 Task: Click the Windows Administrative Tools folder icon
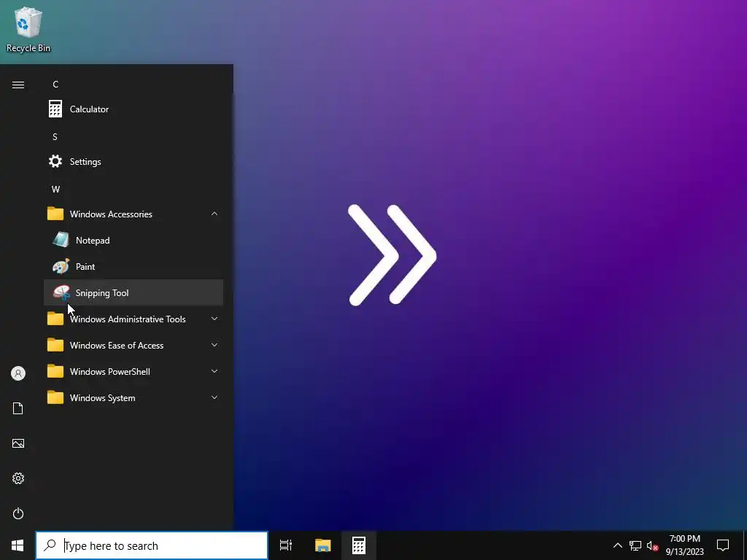(x=55, y=319)
